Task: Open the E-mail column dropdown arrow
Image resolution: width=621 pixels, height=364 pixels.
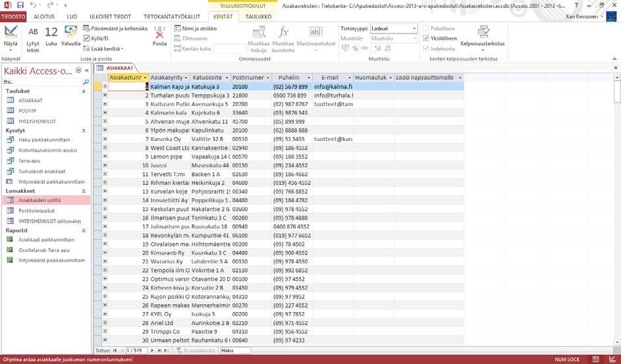Action: [349, 78]
